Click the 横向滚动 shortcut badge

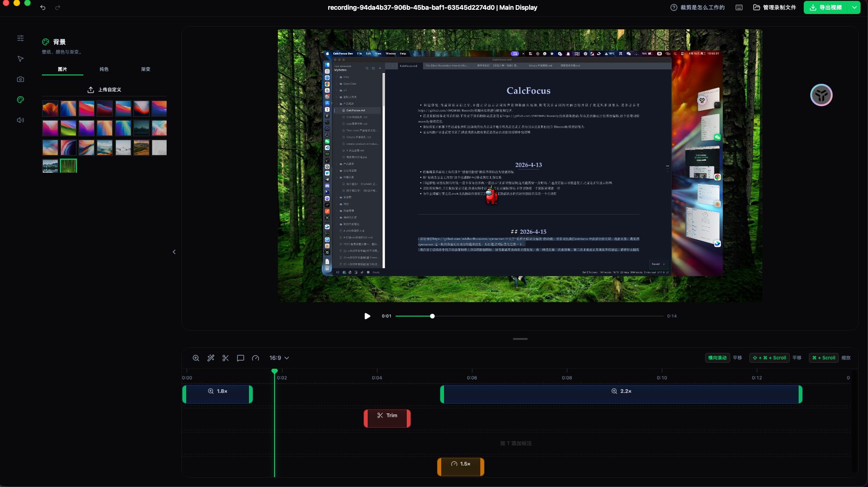click(x=717, y=358)
